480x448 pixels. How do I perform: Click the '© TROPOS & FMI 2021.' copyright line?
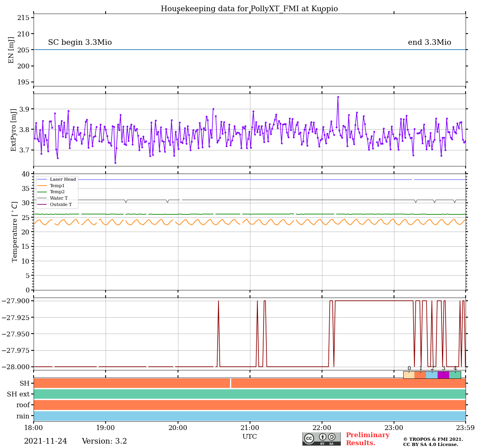click(433, 439)
